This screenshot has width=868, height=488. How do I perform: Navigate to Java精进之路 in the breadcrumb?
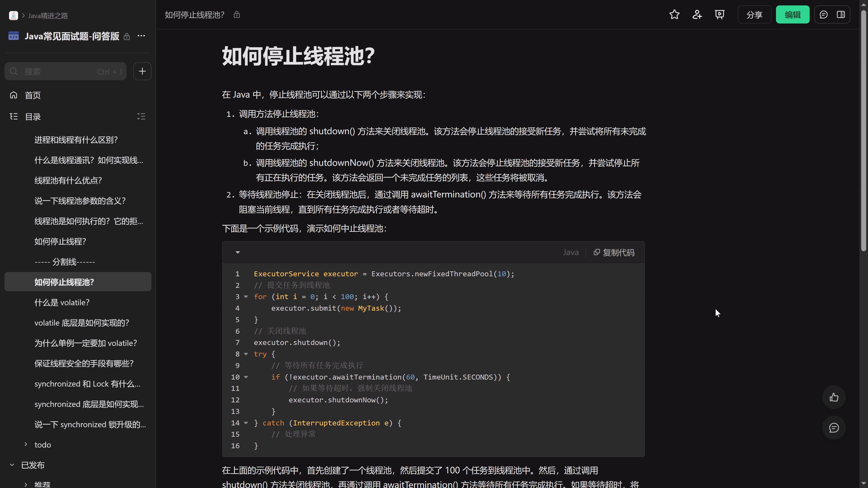(47, 15)
